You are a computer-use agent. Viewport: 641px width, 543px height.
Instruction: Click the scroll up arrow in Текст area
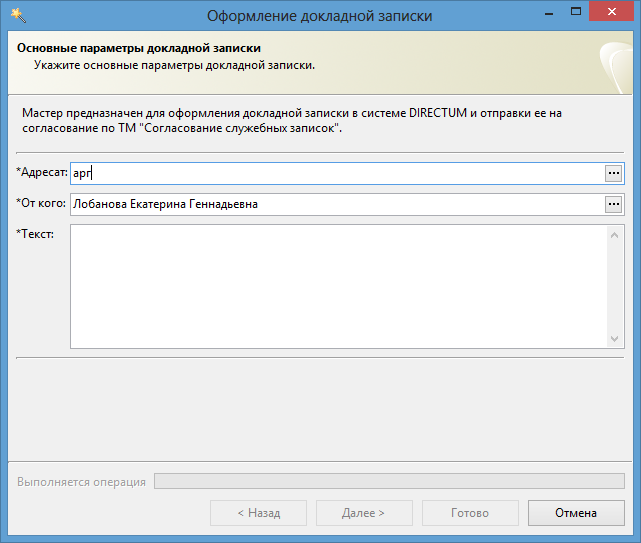pyautogui.click(x=616, y=234)
